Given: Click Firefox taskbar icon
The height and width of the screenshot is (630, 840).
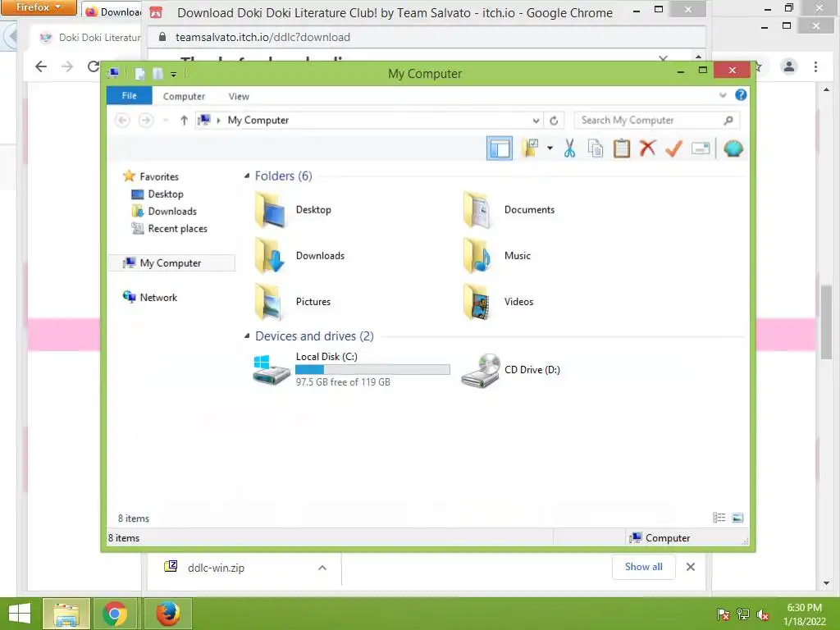Looking at the screenshot, I should coord(167,614).
